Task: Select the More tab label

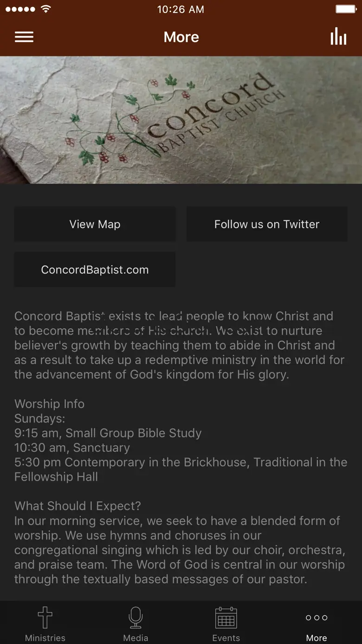Action: click(317, 638)
